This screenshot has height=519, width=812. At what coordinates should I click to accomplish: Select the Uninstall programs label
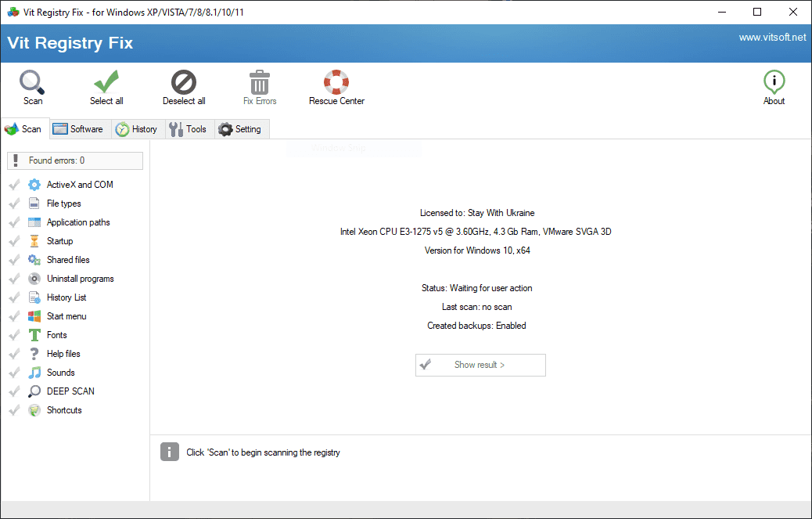click(x=81, y=279)
